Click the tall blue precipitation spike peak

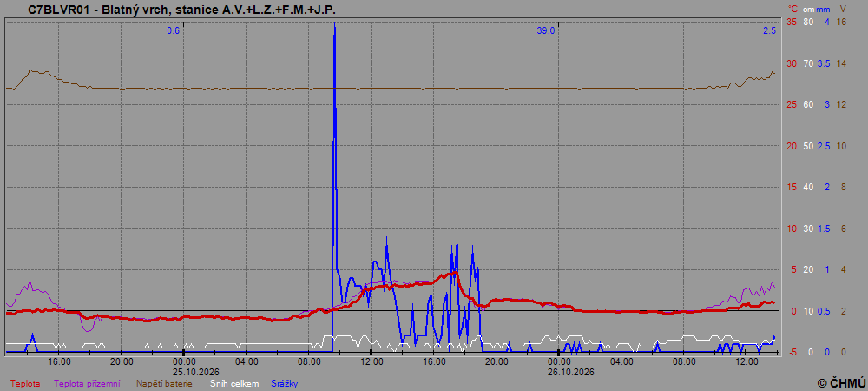(334, 23)
